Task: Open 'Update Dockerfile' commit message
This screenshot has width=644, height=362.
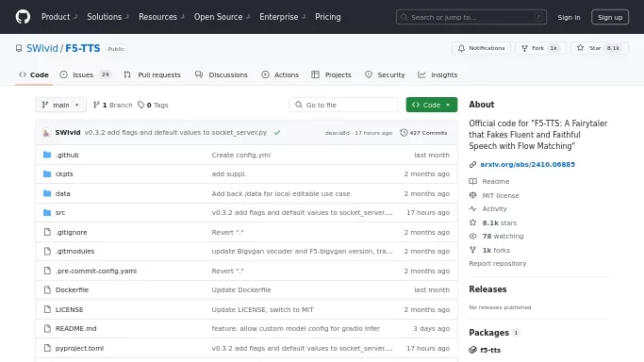Action: [x=241, y=289]
